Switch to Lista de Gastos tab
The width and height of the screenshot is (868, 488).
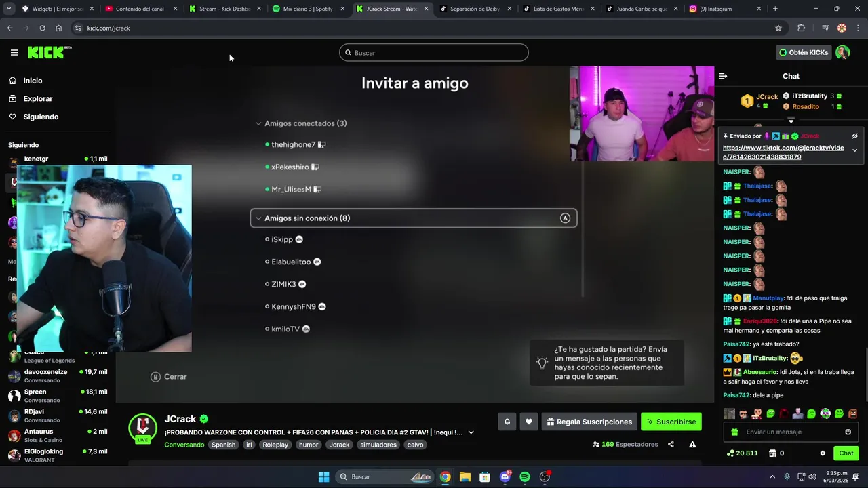[x=558, y=9]
